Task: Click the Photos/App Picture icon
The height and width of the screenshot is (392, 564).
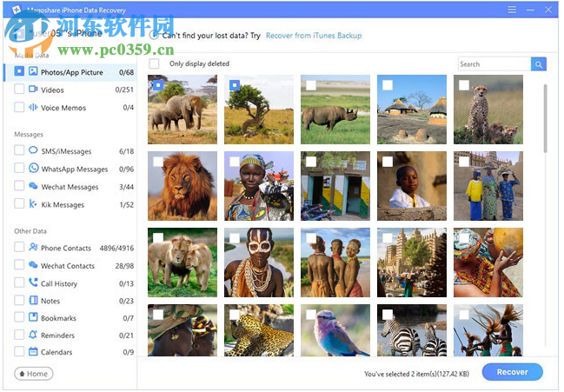Action: [33, 71]
